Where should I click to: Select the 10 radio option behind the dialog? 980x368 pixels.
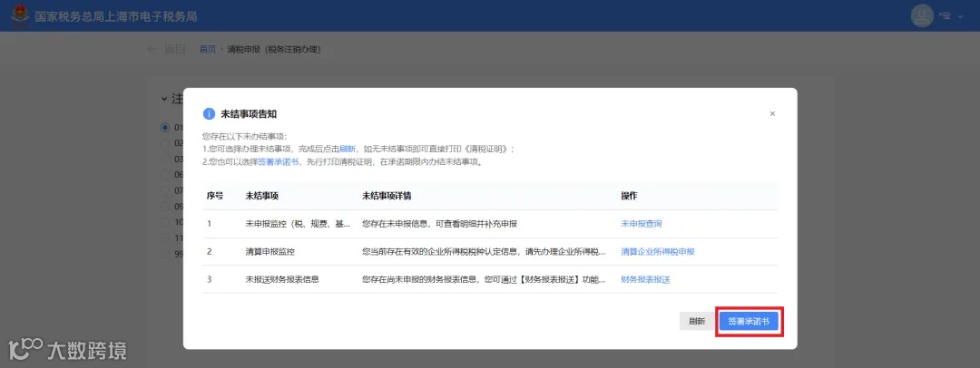click(165, 222)
